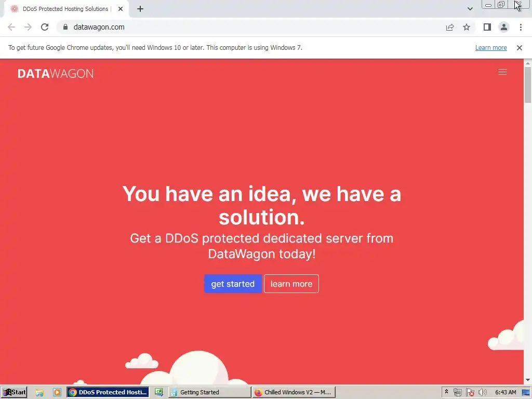Viewport: 532px width, 399px height.
Task: Click the DataWagon logo
Action: (x=56, y=74)
